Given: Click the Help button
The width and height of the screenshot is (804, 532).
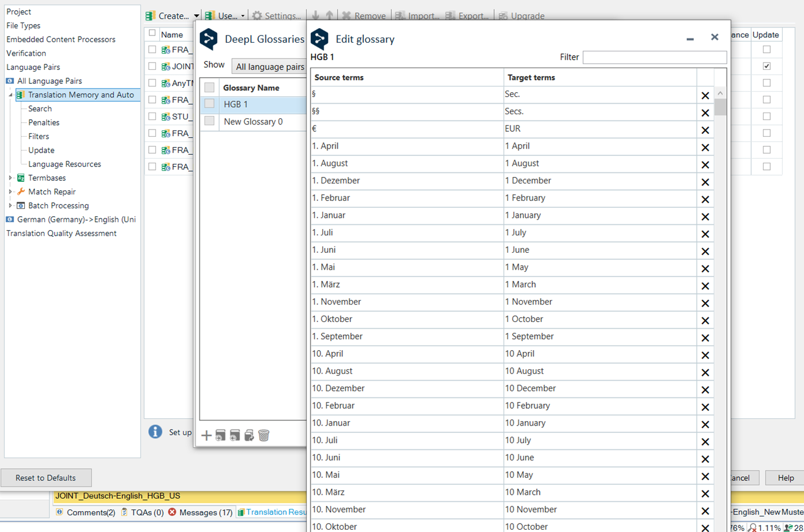Looking at the screenshot, I should tap(785, 477).
